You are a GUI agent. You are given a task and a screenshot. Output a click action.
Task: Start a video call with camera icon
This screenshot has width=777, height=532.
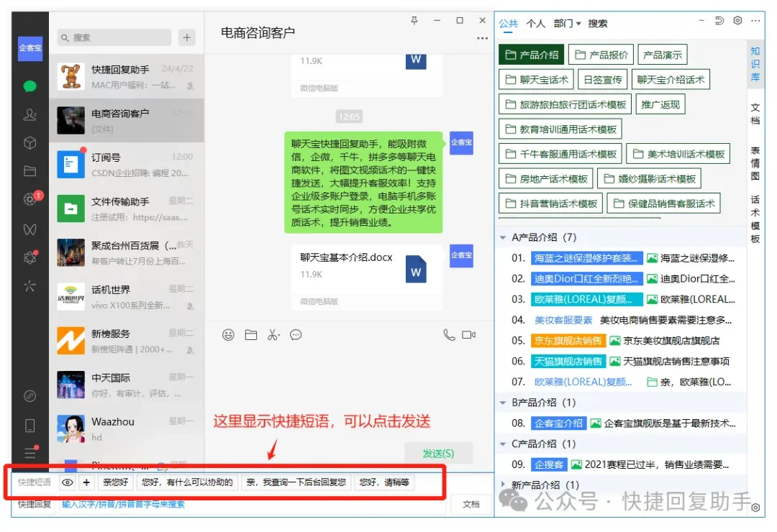(469, 335)
